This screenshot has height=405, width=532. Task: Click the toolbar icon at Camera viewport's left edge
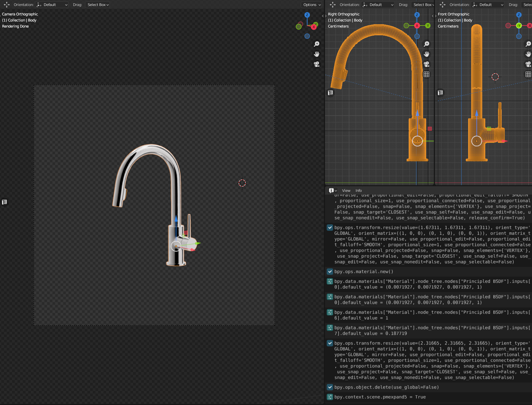[x=4, y=202]
